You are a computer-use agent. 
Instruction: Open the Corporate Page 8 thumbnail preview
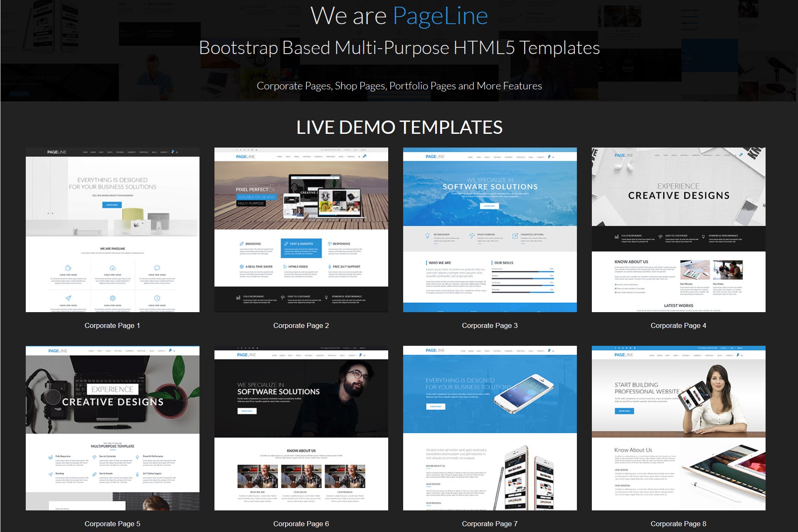pyautogui.click(x=678, y=428)
